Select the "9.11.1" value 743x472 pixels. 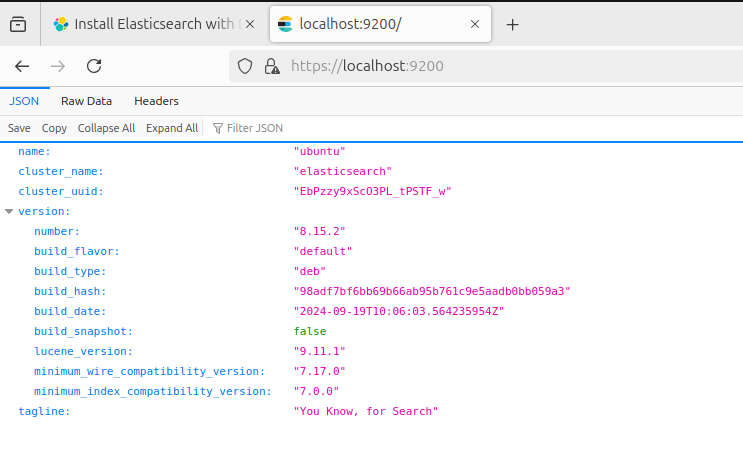[319, 351]
